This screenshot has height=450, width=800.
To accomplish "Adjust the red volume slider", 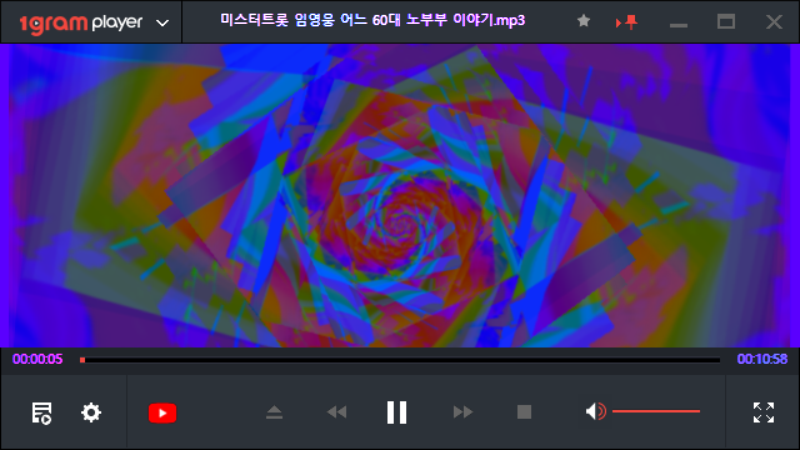I will pyautogui.click(x=656, y=411).
